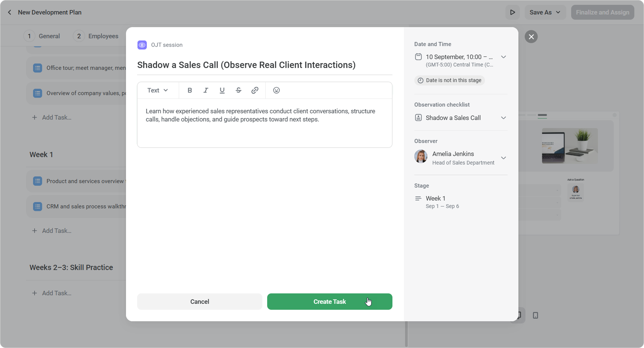The image size is (644, 348).
Task: Apply strikethrough formatting
Action: [238, 90]
